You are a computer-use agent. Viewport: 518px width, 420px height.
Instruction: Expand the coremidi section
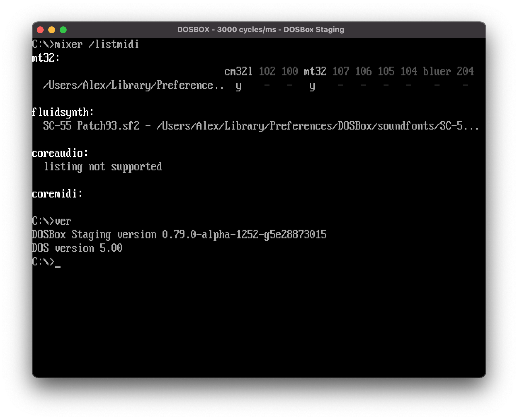pos(56,194)
